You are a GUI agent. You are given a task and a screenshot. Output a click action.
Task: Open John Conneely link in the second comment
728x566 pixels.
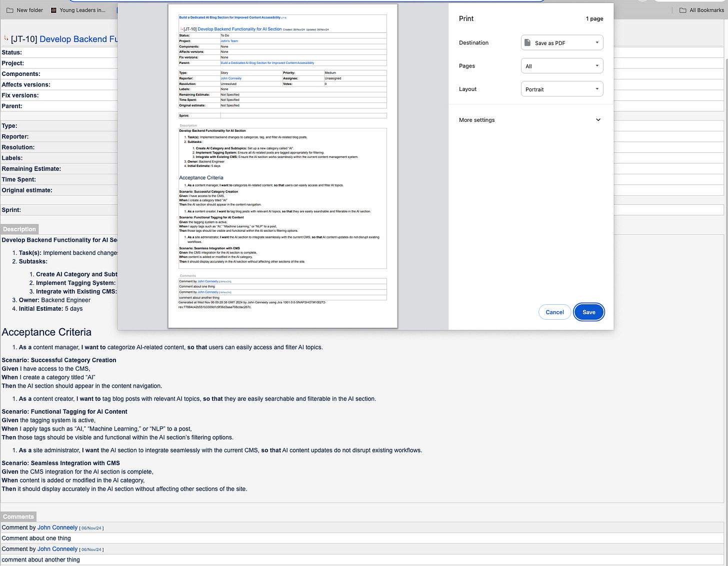click(57, 549)
